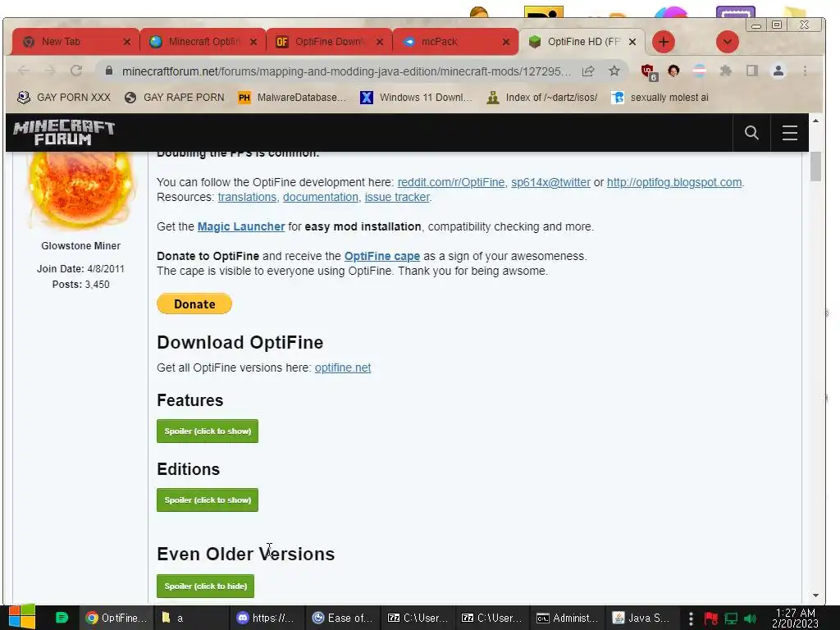The width and height of the screenshot is (840, 630).
Task: Switch to the OptiFine Downloads tab
Action: [x=328, y=42]
